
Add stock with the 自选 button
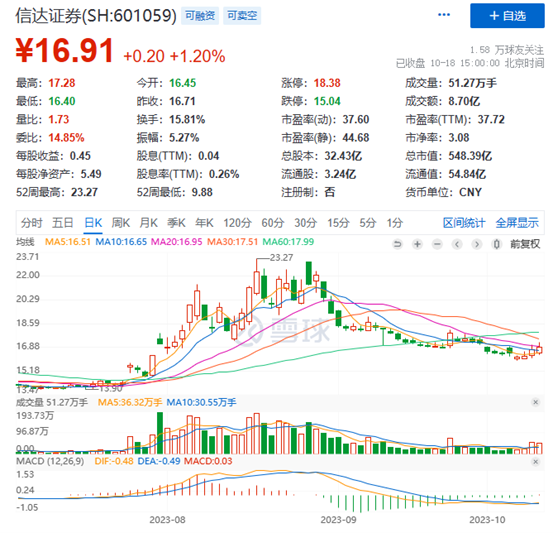click(x=507, y=16)
